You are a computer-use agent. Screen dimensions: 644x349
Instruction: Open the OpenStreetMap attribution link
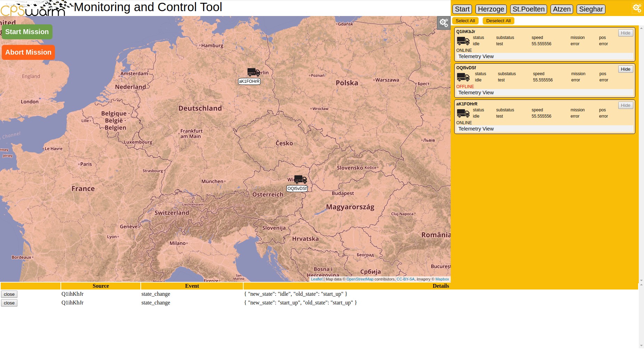(360, 279)
